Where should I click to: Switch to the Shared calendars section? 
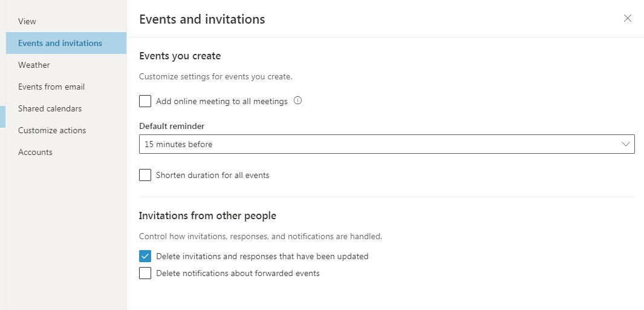[50, 108]
